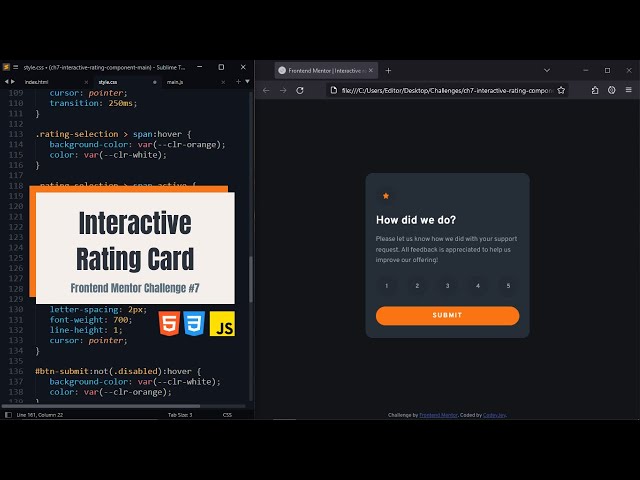Image resolution: width=640 pixels, height=480 pixels.
Task: Open the Sublime tab list dropdown arrow
Action: click(247, 82)
